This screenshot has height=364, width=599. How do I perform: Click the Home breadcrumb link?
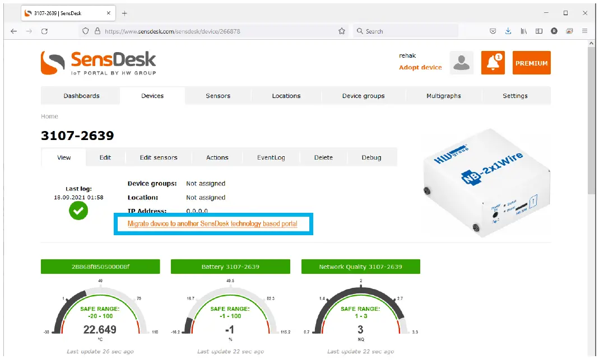pos(50,116)
